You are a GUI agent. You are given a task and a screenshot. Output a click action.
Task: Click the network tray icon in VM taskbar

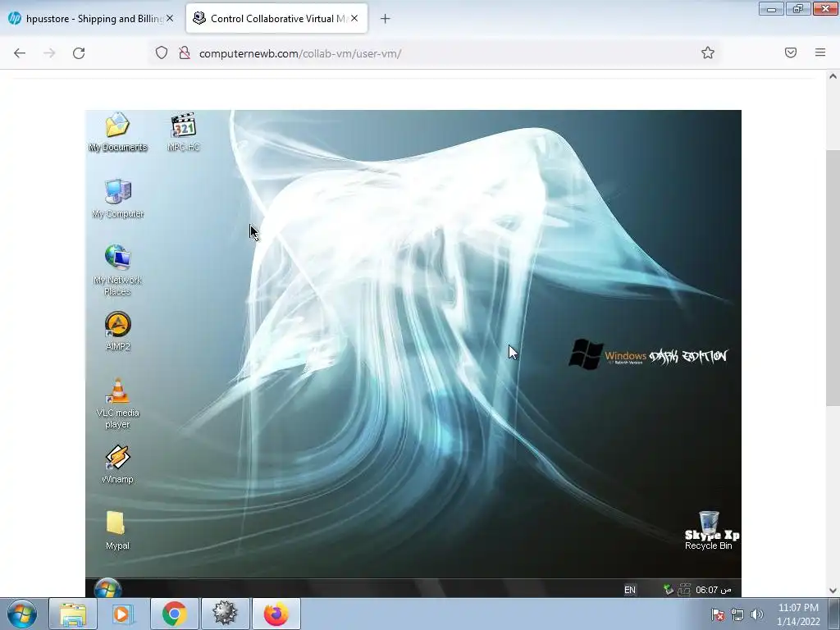click(x=684, y=590)
